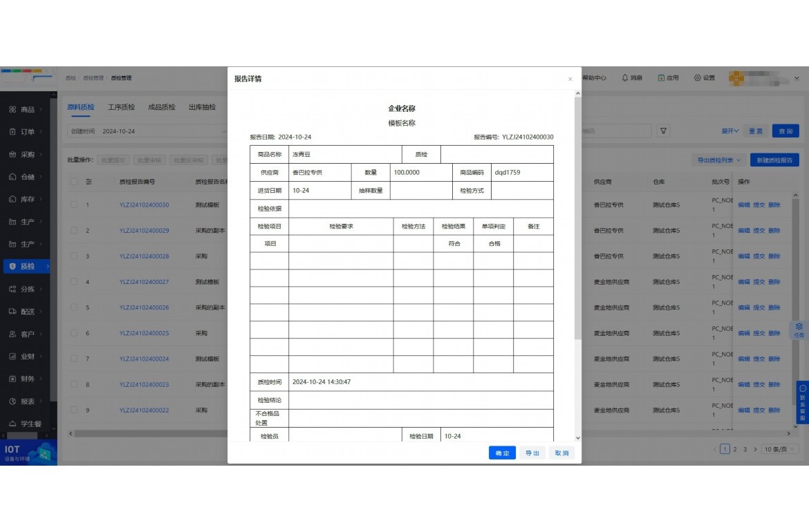Click 导出 in the report dialog
The image size is (809, 532).
[x=532, y=453]
